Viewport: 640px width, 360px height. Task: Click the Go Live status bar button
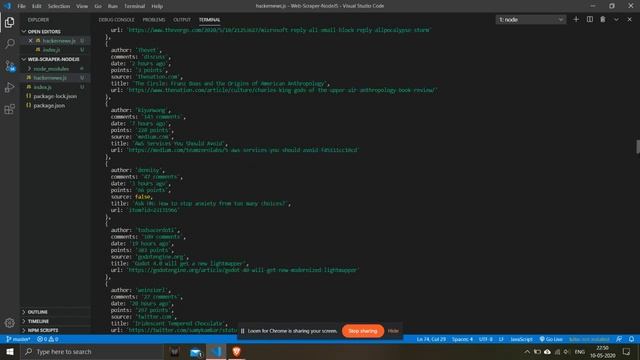coord(551,339)
